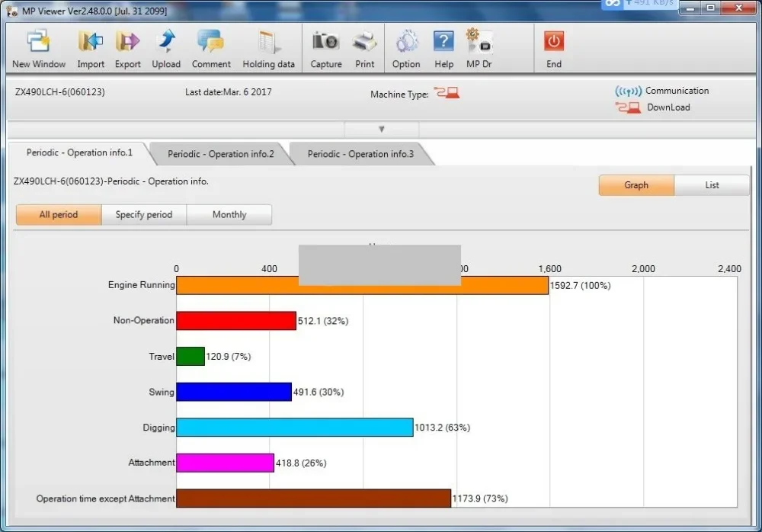
Task: Switch to Specify period mode
Action: pyautogui.click(x=143, y=214)
